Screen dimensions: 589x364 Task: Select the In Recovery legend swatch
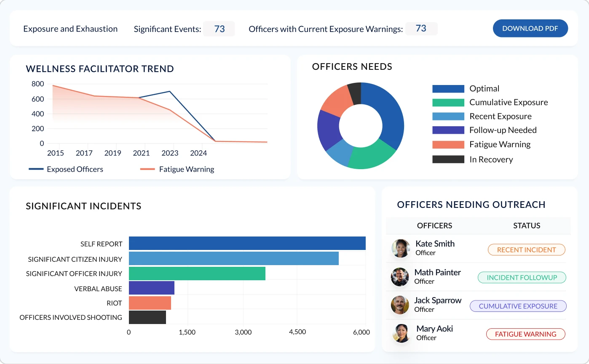pos(448,159)
